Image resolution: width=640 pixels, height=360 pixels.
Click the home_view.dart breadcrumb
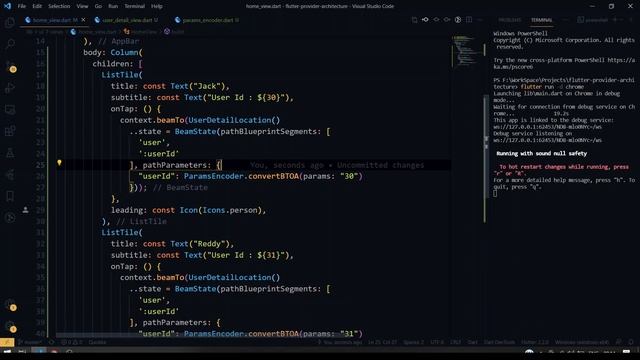point(94,31)
